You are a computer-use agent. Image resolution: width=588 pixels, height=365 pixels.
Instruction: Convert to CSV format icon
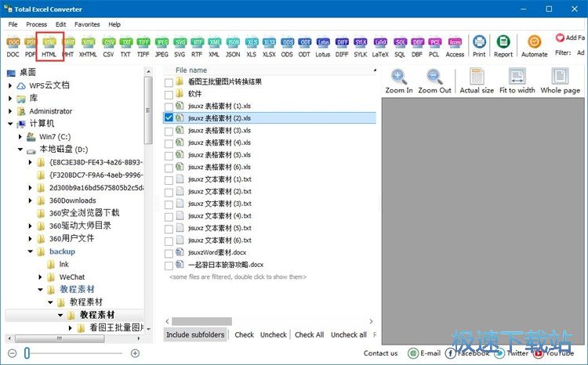click(x=108, y=47)
